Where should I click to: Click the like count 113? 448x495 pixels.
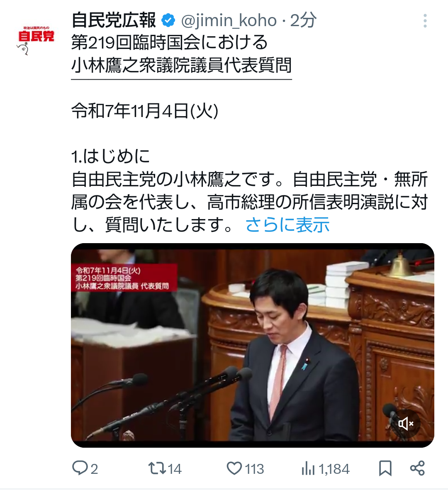tap(254, 469)
